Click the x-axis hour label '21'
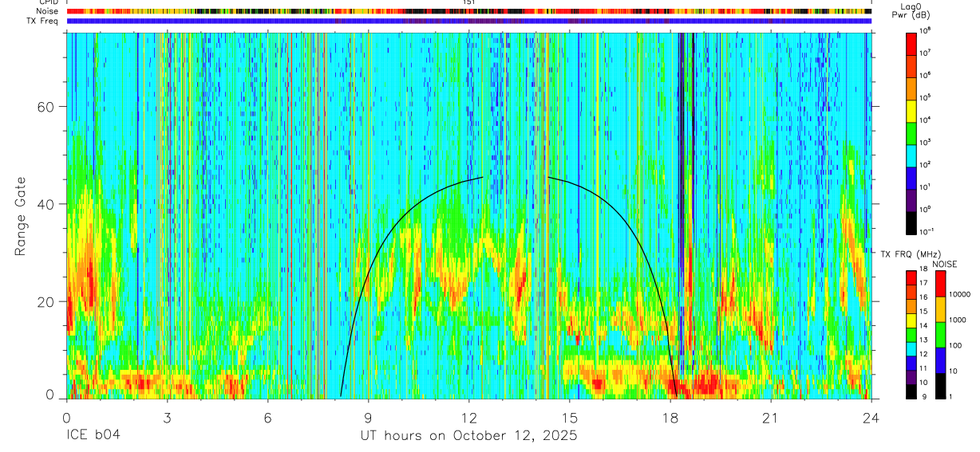 click(x=771, y=418)
